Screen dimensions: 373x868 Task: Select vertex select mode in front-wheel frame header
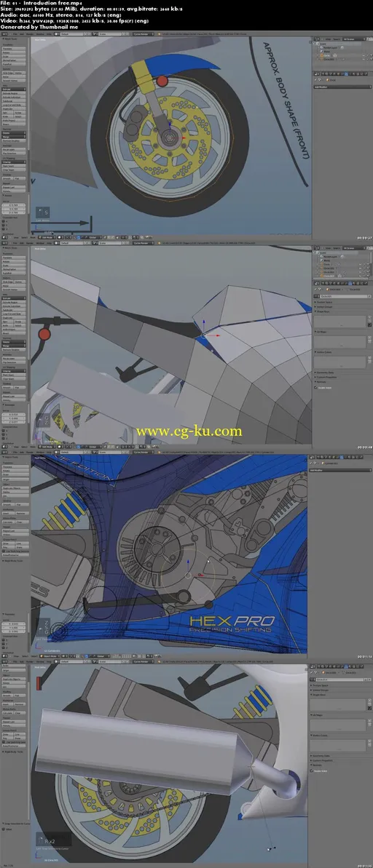(x=104, y=237)
